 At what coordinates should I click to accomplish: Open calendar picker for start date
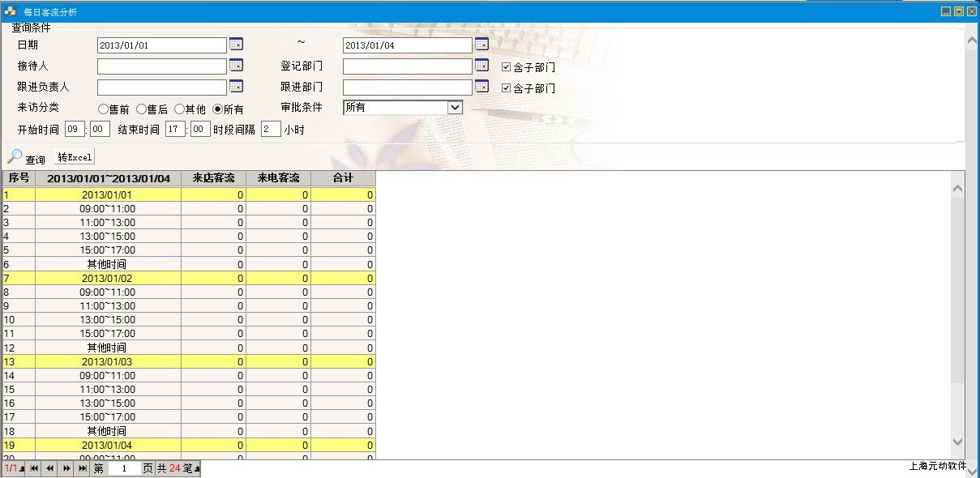(x=236, y=45)
